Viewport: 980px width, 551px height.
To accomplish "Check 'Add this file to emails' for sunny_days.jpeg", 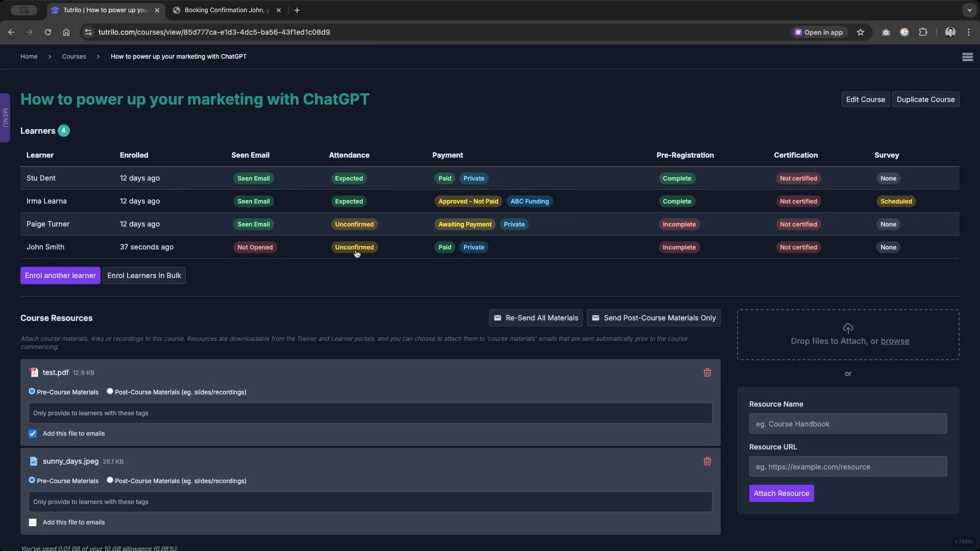I will [33, 522].
